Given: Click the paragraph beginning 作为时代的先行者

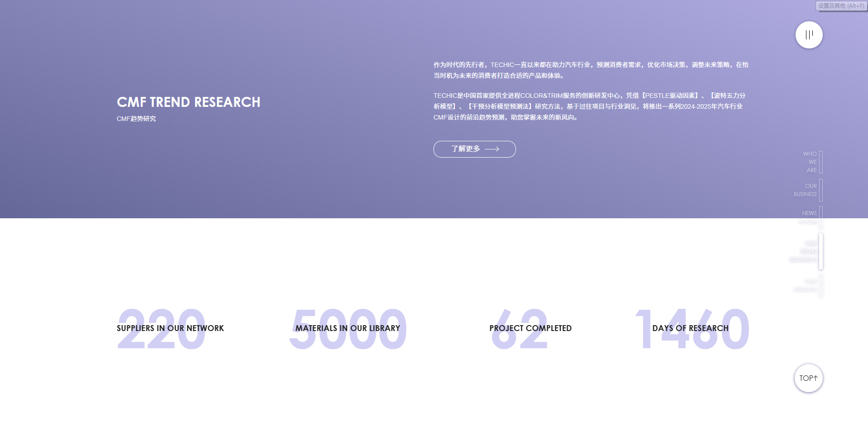Looking at the screenshot, I should [x=591, y=70].
